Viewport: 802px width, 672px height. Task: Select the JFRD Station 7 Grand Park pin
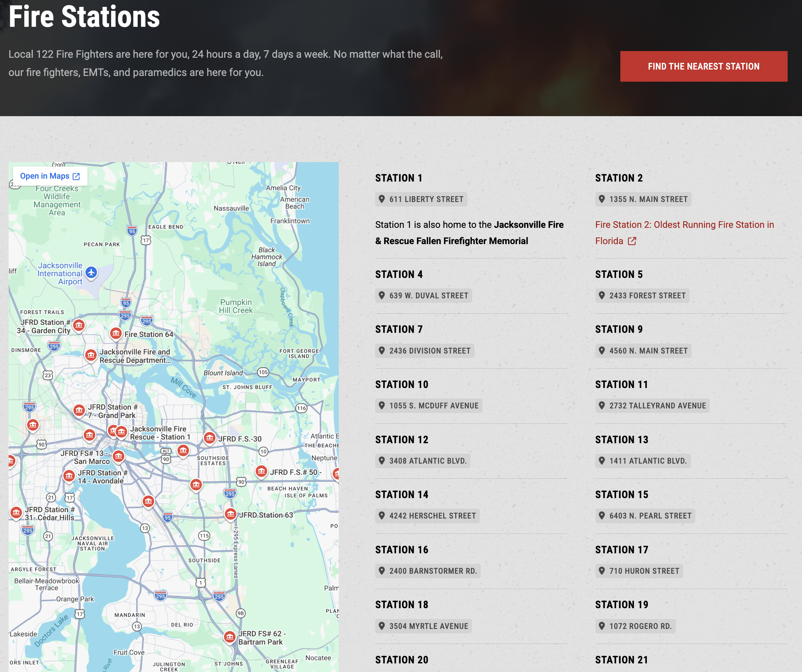click(x=79, y=411)
